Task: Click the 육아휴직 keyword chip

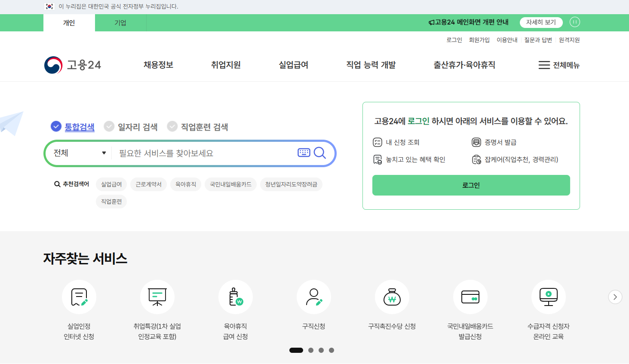Action: 186,184
